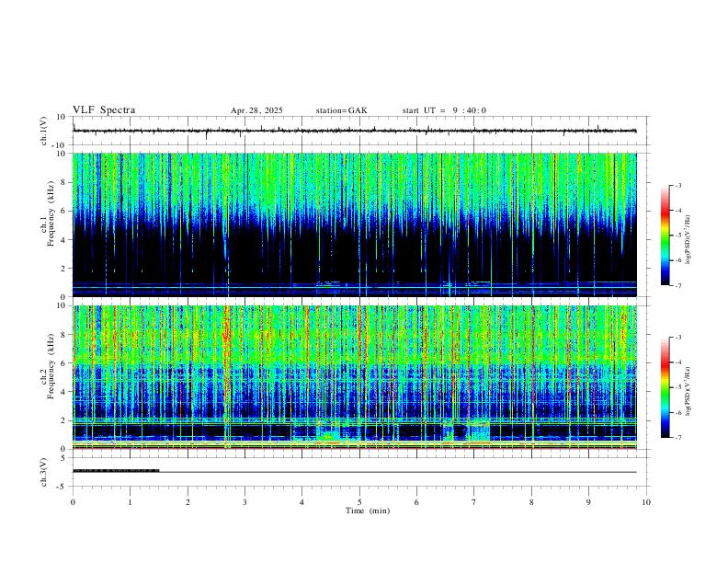Click the "0" tick on the time axis

coord(73,502)
